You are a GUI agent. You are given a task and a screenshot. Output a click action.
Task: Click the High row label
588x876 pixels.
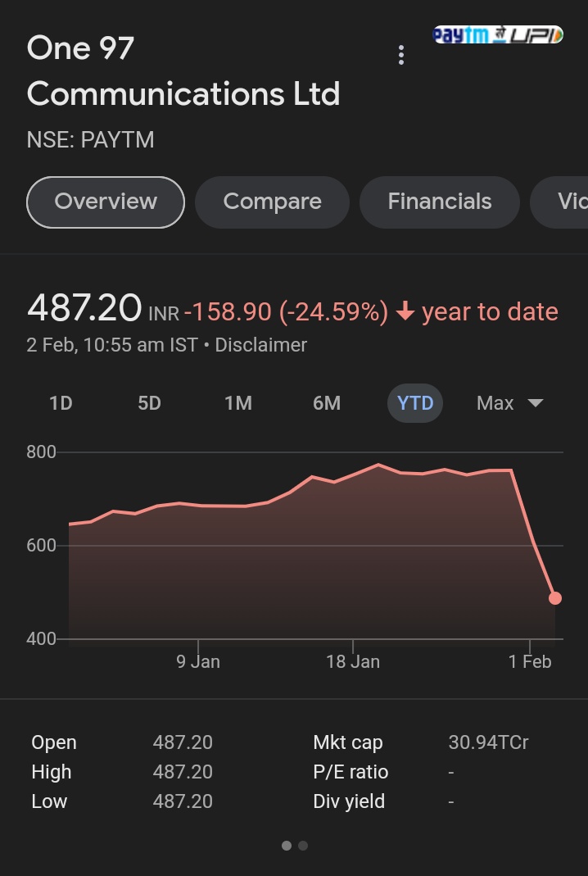pos(52,772)
